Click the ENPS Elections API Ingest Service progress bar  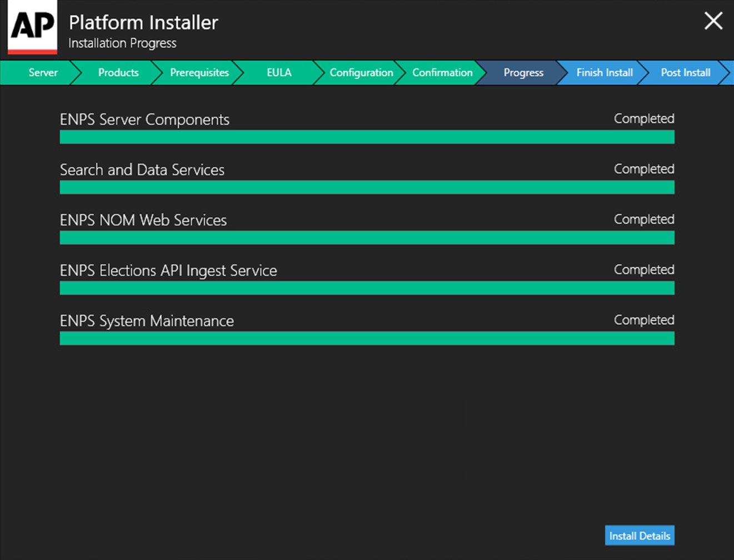click(x=367, y=288)
